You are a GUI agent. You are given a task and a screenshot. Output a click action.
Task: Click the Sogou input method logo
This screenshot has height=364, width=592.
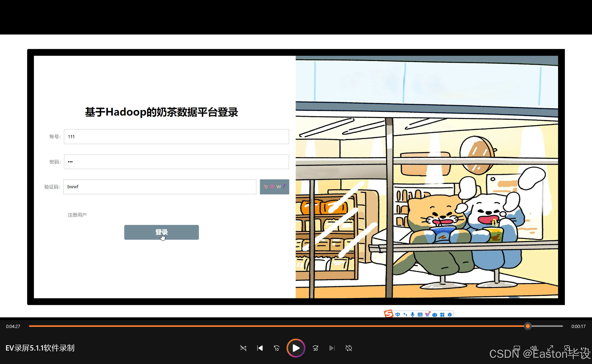tap(388, 314)
